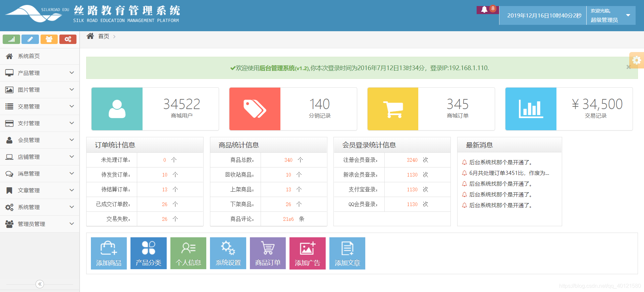Click the teal user icon tile for 商城用户
644x292 pixels.
[117, 109]
